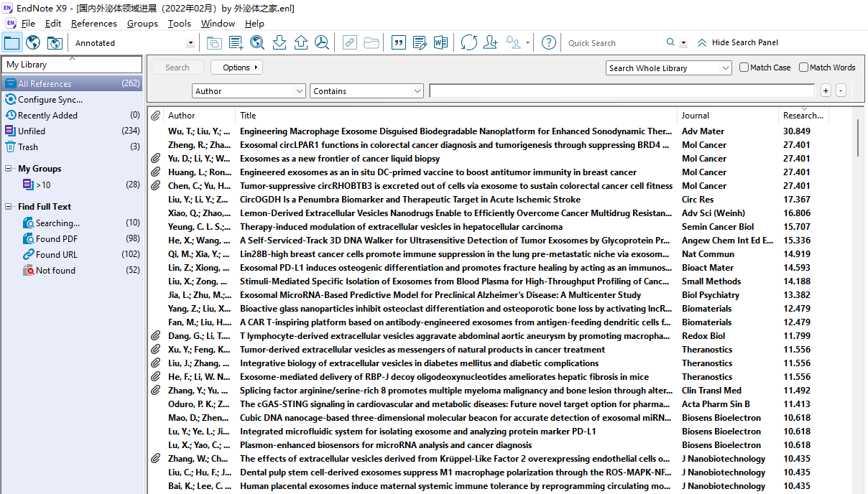Open the Window menu
This screenshot has width=868, height=494.
tap(218, 24)
